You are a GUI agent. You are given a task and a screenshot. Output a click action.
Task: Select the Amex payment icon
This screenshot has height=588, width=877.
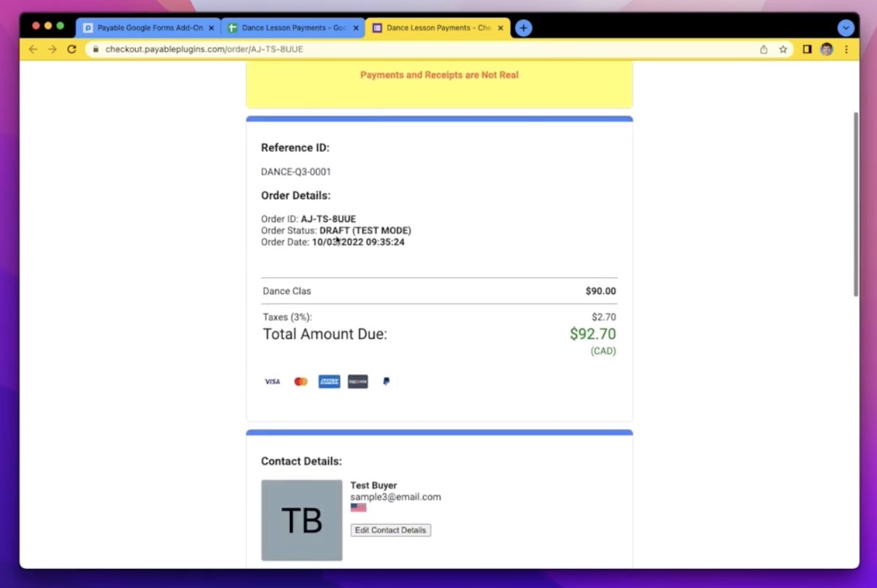[329, 381]
